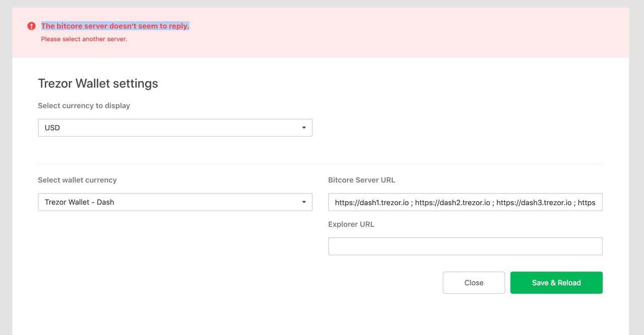Click the red error alert icon

coord(32,26)
